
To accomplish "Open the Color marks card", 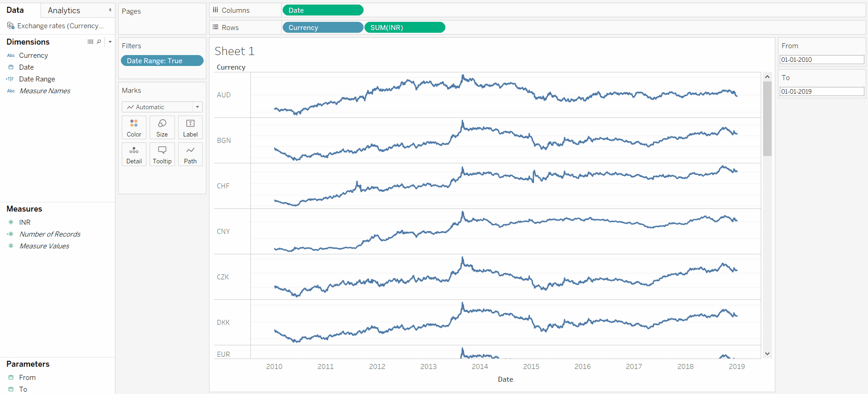I will pyautogui.click(x=134, y=127).
